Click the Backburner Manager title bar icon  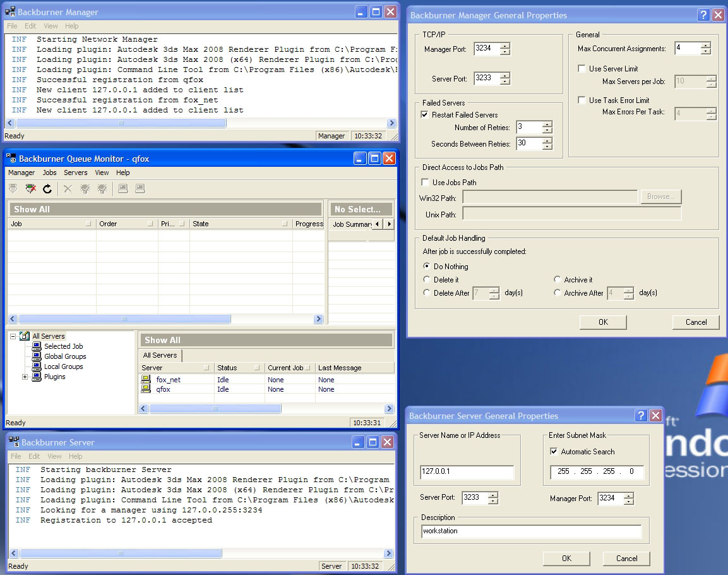(10, 12)
